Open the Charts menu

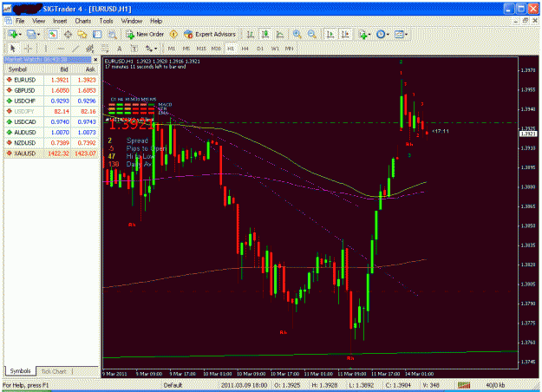pyautogui.click(x=83, y=21)
